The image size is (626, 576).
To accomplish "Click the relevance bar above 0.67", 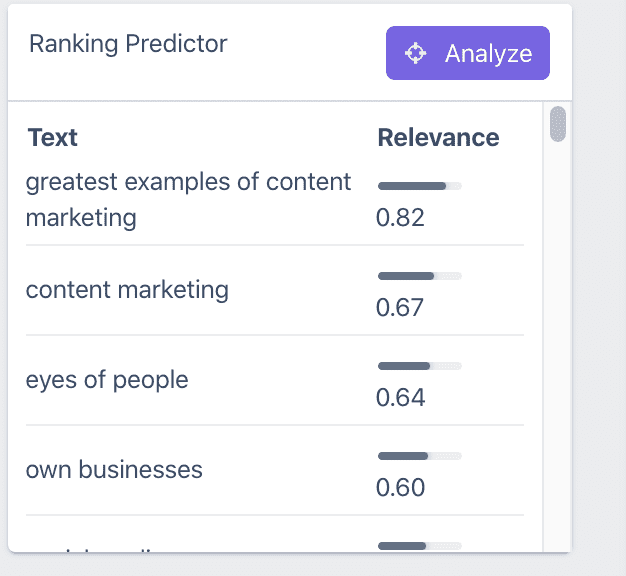I will (x=419, y=276).
